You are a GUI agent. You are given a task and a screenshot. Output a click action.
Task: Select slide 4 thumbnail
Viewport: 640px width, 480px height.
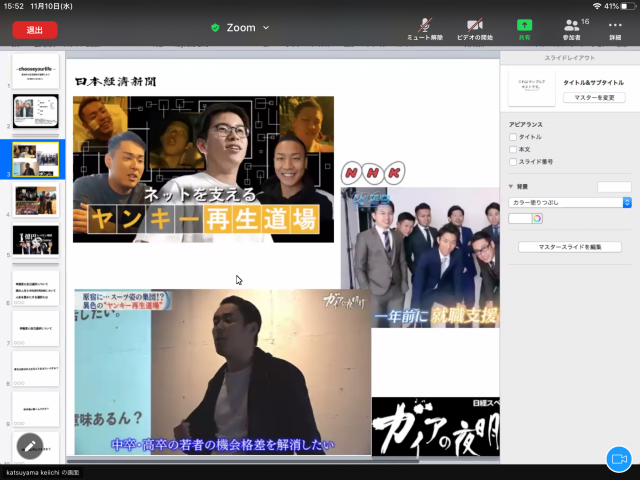coord(36,200)
